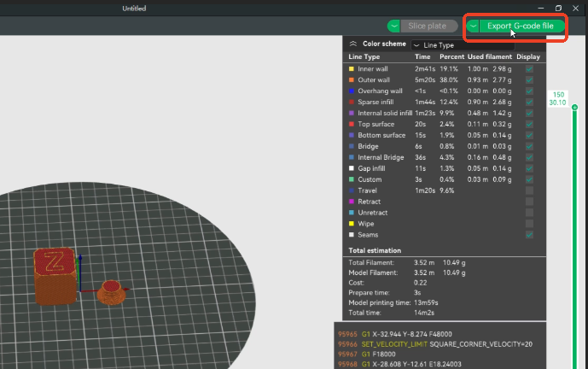588x369 pixels.
Task: Click the purple Internal solid infill swatch
Action: 352,113
